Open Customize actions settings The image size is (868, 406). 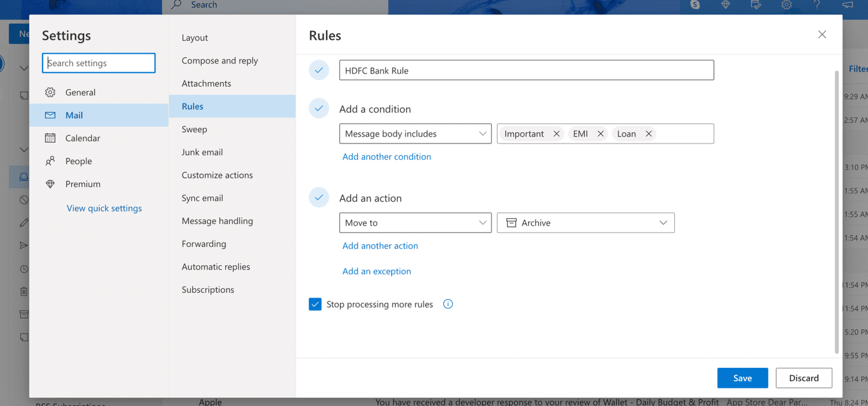pyautogui.click(x=232, y=175)
